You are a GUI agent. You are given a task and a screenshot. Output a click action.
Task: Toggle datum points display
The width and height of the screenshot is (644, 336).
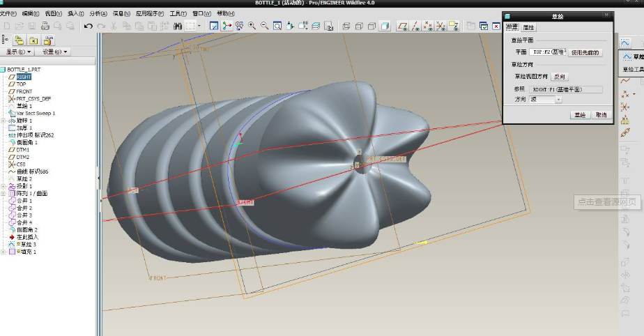(429, 26)
